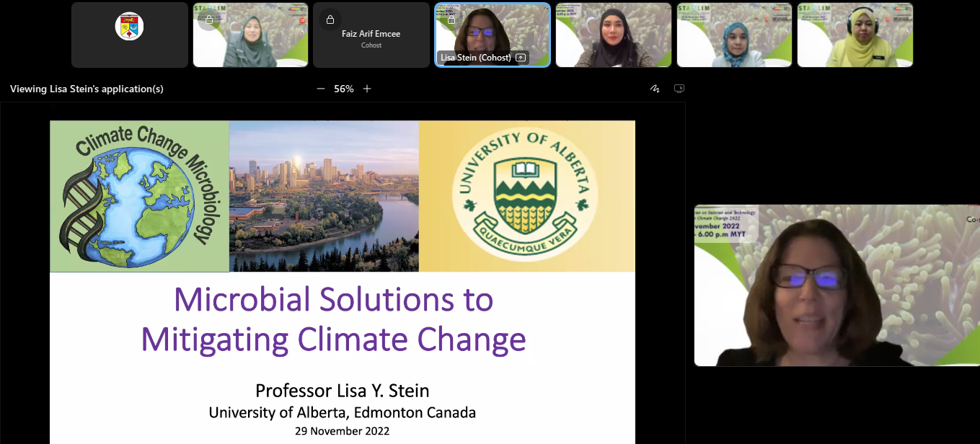The image size is (980, 444).
Task: Click the University of Alberta crest on slide
Action: (x=526, y=196)
